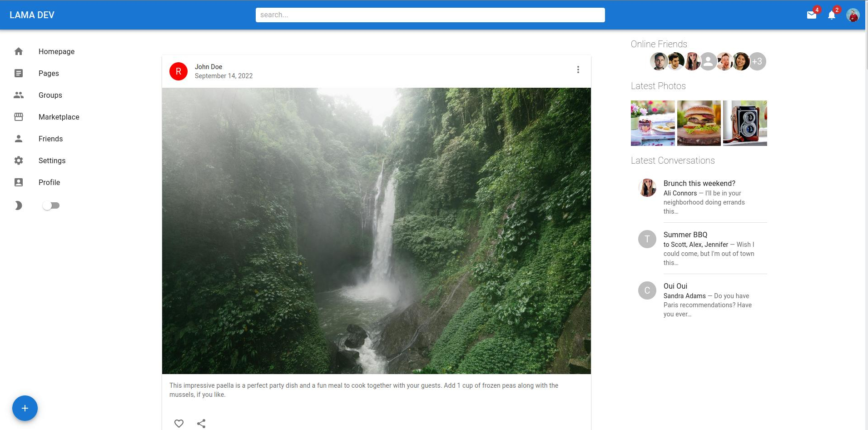Click the Profile account box icon
The width and height of the screenshot is (868, 430).
point(19,182)
